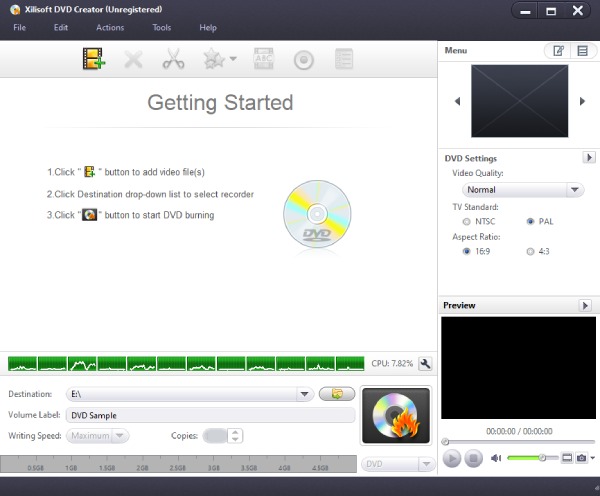600x496 pixels.
Task: Toggle the preview full-screen window icon
Action: click(567, 458)
